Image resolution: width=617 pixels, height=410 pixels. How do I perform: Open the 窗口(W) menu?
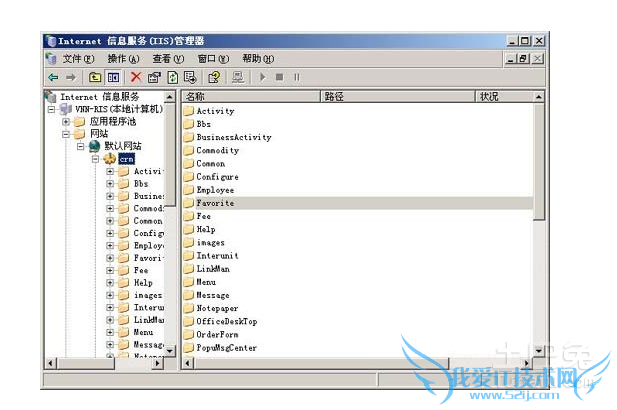click(213, 59)
